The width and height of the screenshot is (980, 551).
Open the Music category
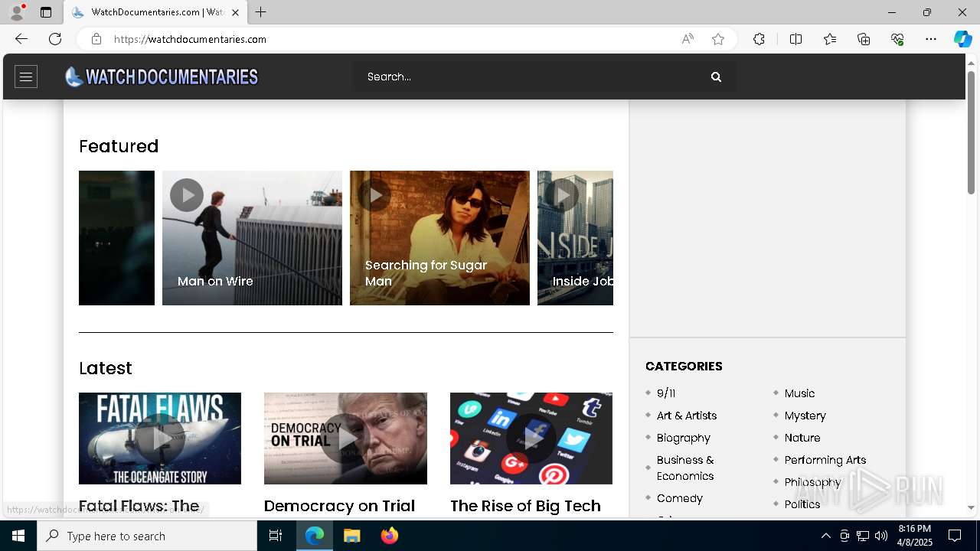click(799, 393)
